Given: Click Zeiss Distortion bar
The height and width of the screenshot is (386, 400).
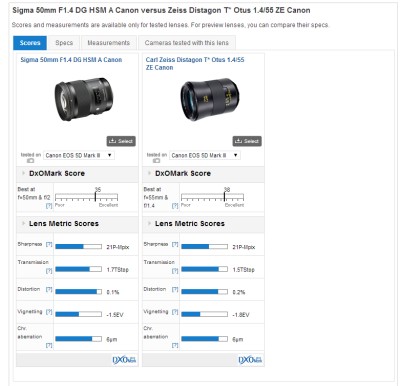Looking at the screenshot, I should (x=204, y=292).
